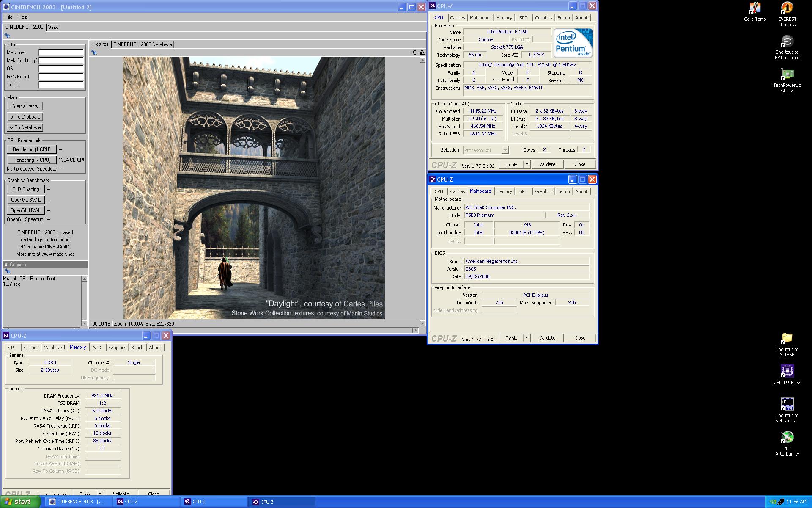Open the Core Temp desktop shortcut
812x508 pixels.
point(754,12)
